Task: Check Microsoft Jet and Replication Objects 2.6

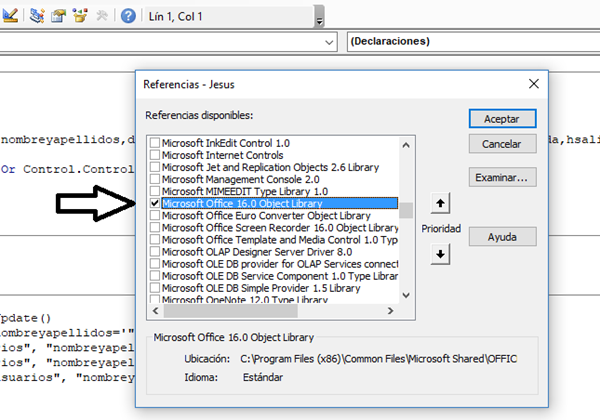Action: click(155, 167)
